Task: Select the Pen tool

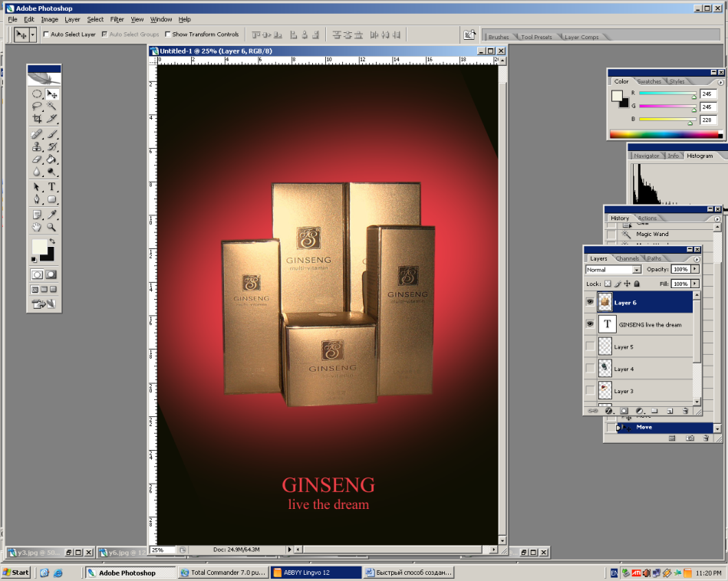Action: [x=37, y=199]
